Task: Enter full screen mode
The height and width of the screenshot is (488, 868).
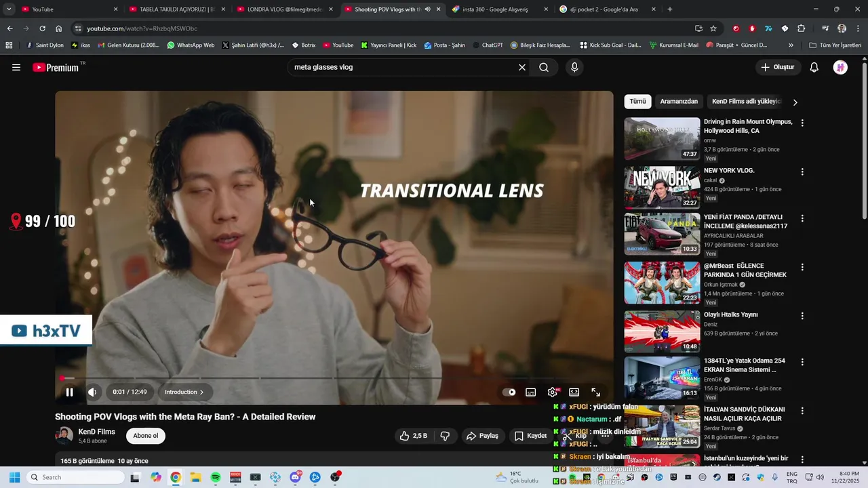Action: click(x=596, y=392)
